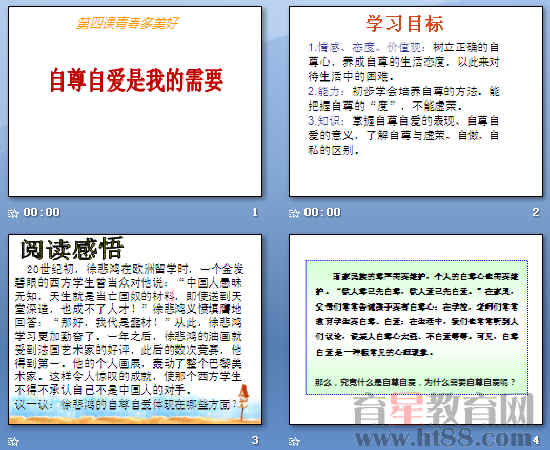Screen dimensions: 550x450
Task: Click the 育星教育网 watermark logo
Action: tap(444, 409)
